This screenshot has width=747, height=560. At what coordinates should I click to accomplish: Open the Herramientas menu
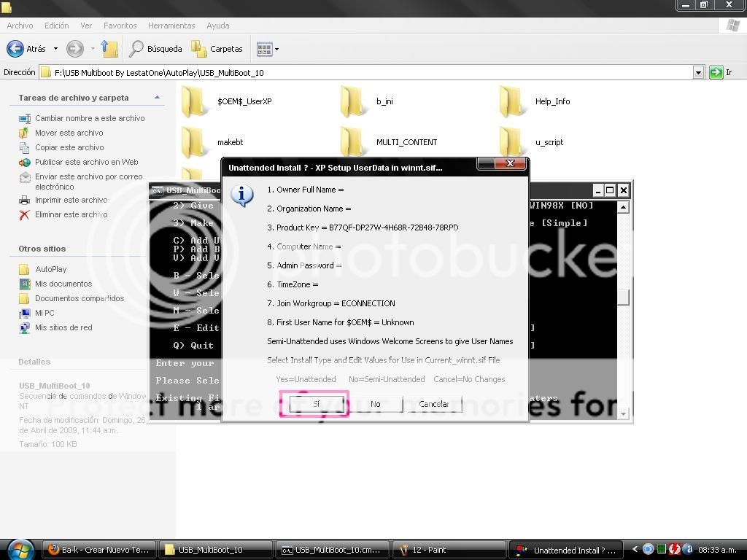(171, 26)
